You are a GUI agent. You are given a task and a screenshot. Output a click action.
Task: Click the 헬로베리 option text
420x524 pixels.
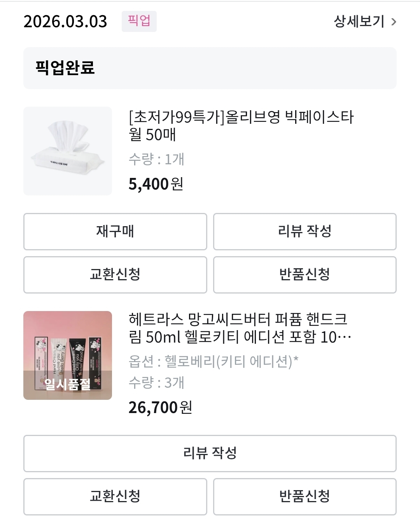pyautogui.click(x=213, y=362)
